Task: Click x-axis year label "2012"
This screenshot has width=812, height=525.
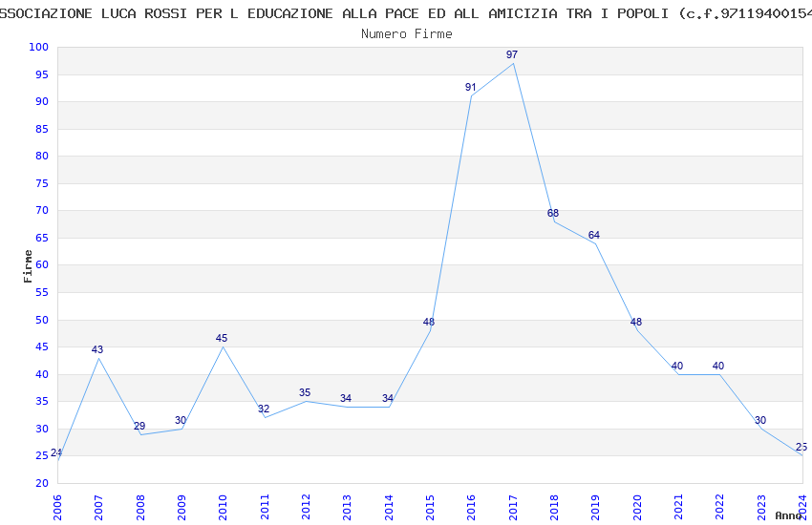Action: click(x=306, y=508)
